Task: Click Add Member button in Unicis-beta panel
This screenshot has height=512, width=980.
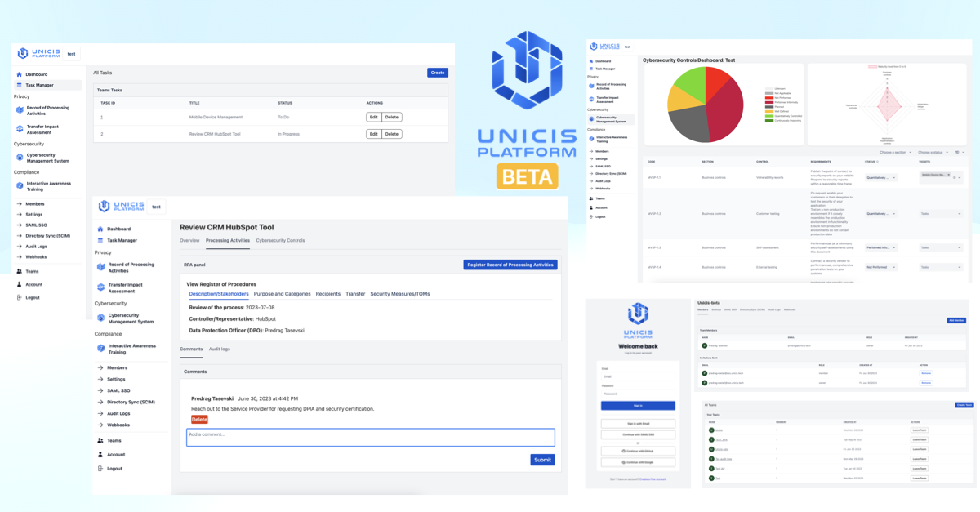Action: pos(956,320)
